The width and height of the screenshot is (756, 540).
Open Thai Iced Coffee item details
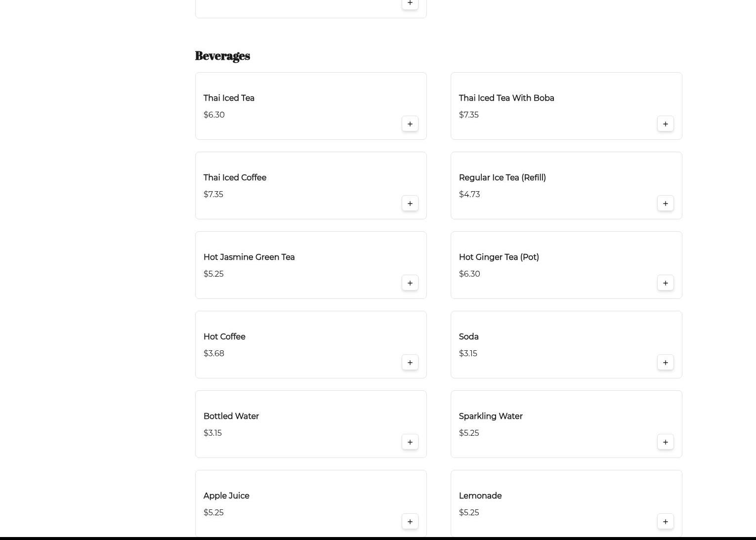point(235,177)
